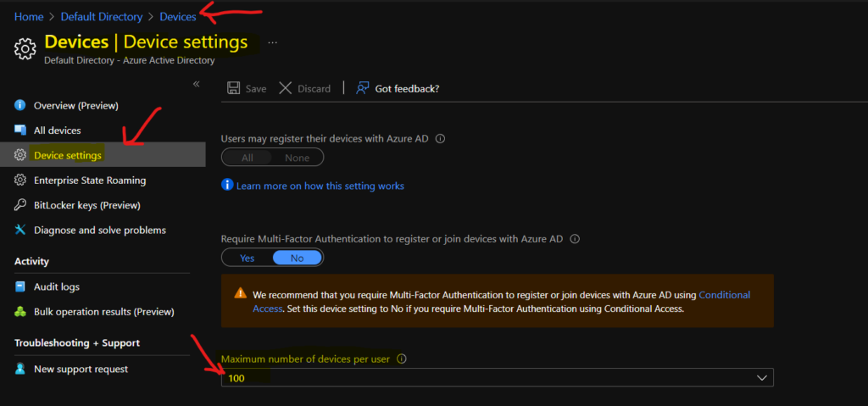Viewport: 868px width, 406px height.
Task: Click the Activity section heading
Action: [31, 261]
